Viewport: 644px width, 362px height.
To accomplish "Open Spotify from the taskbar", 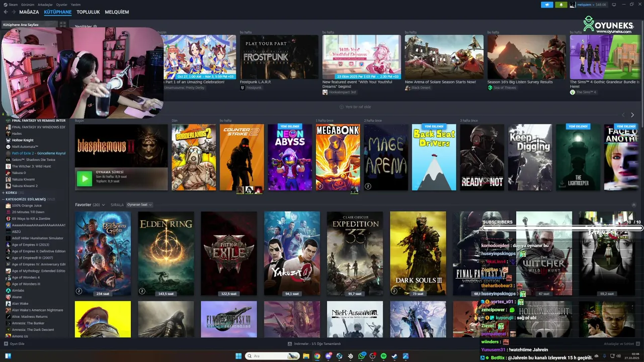I will point(383,356).
